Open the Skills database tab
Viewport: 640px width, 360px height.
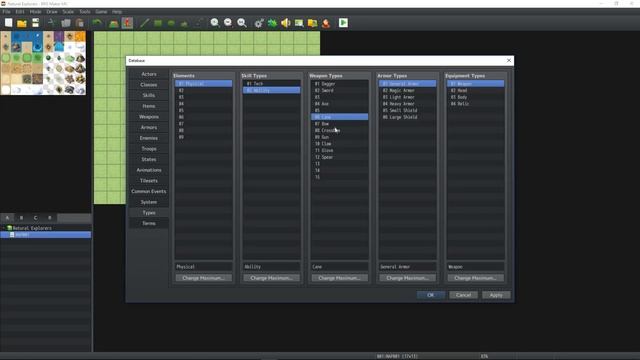[x=149, y=95]
